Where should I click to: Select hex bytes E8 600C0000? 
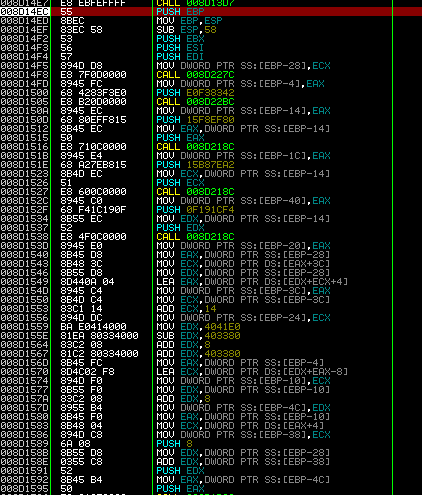tap(93, 192)
